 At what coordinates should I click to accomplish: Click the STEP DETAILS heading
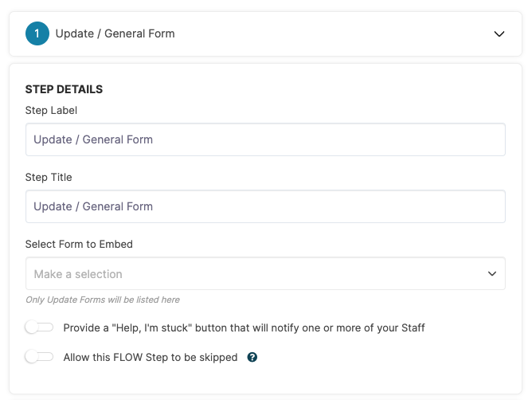(x=64, y=89)
